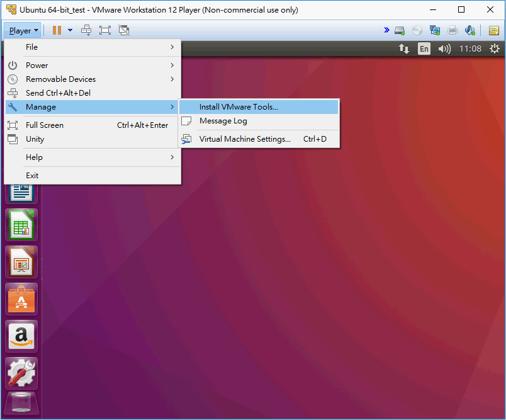This screenshot has width=506, height=420.
Task: Open the Help submenu
Action: pos(93,157)
